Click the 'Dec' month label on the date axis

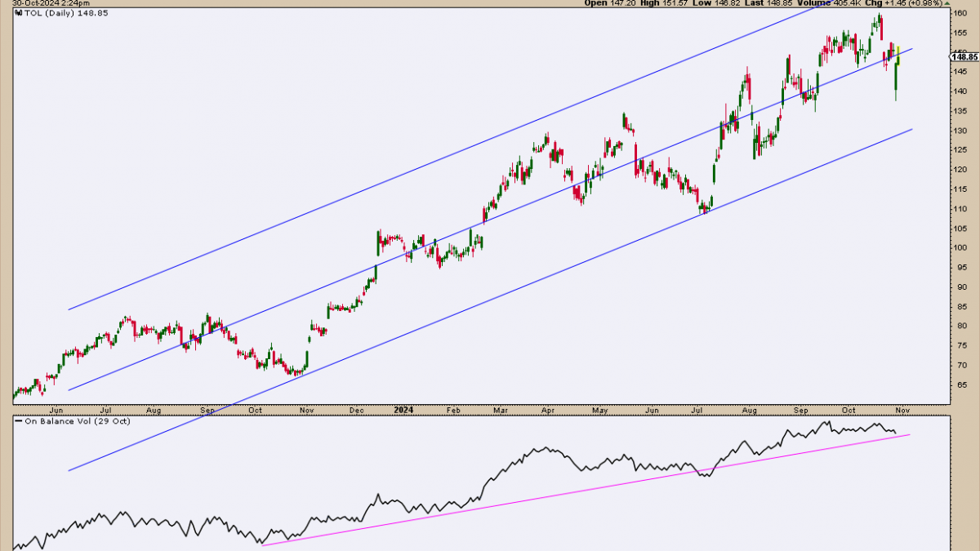[355, 410]
